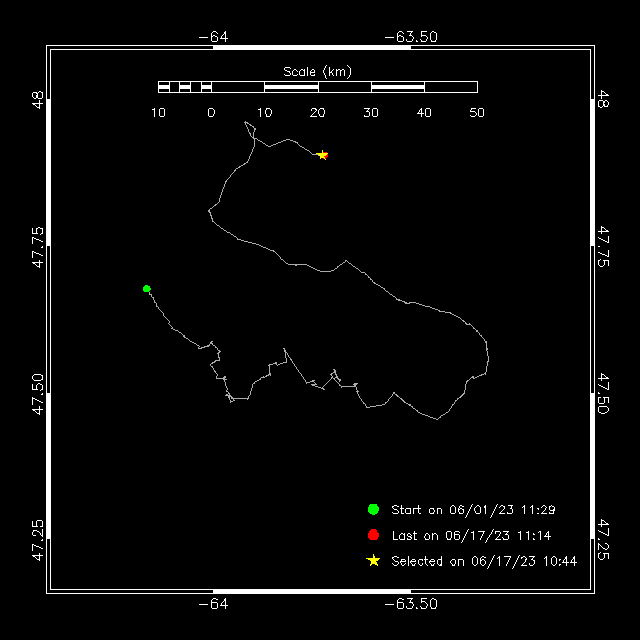The height and width of the screenshot is (640, 640).
Task: Click the yellow star selected position marker on the track
Action: [x=322, y=155]
